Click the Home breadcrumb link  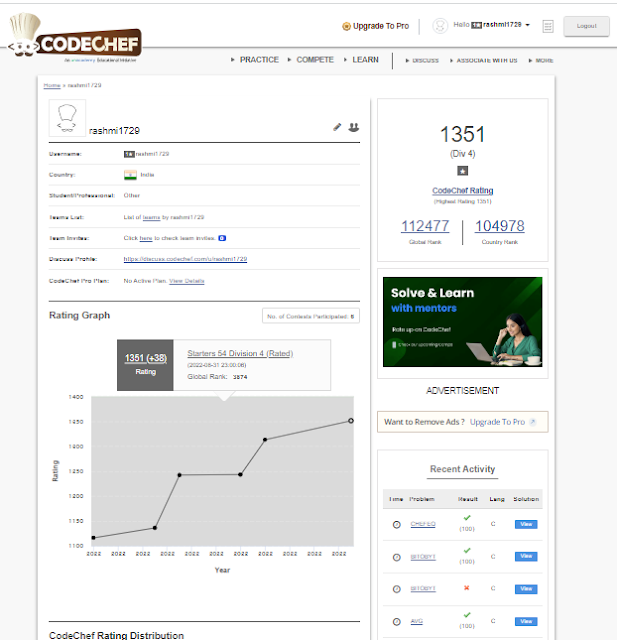(x=52, y=85)
